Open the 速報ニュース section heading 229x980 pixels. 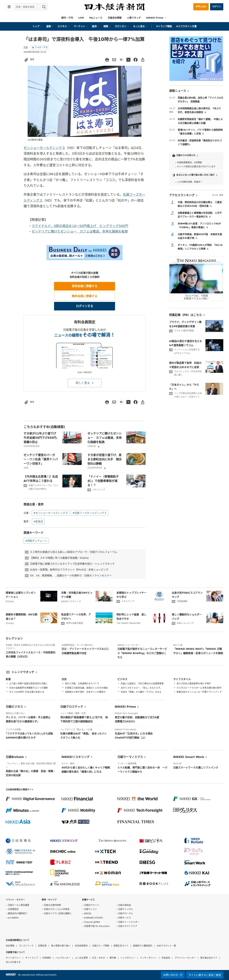[x=179, y=91]
